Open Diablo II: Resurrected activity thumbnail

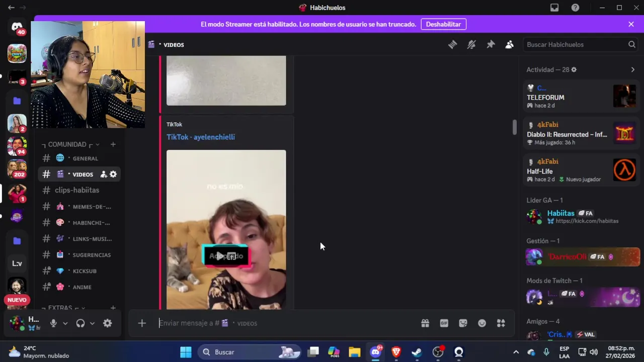[624, 134]
